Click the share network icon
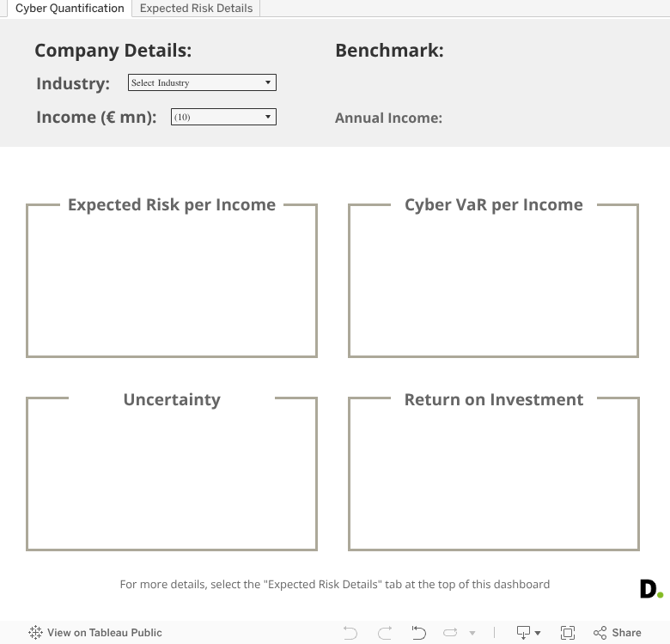 [600, 633]
